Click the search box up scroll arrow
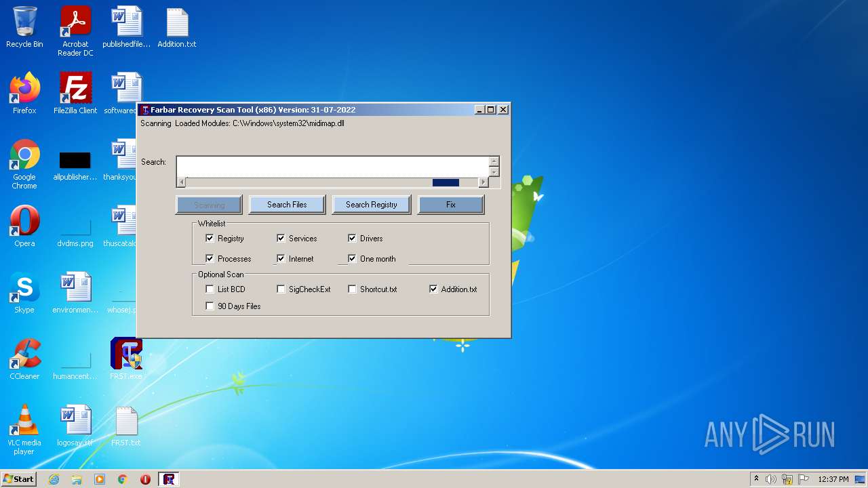The height and width of the screenshot is (488, 868). [x=494, y=161]
